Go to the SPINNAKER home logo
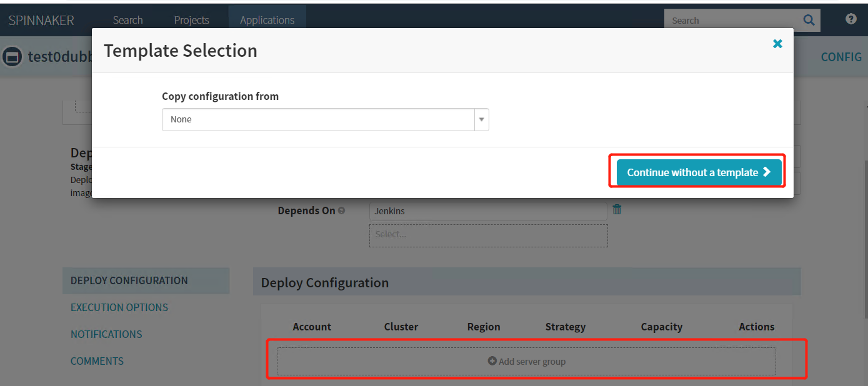 pos(41,20)
